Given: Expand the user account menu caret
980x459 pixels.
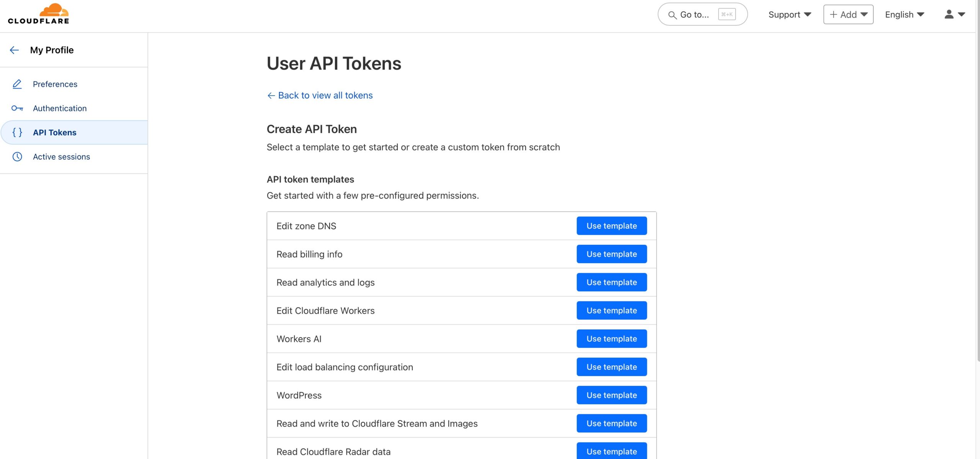Looking at the screenshot, I should 961,15.
